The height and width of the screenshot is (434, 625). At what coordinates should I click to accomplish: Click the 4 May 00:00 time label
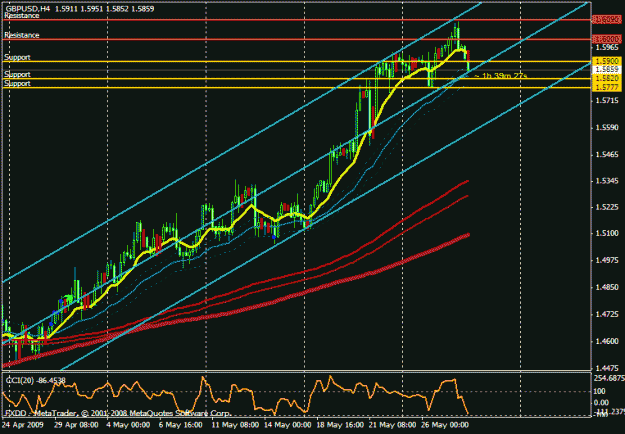128,425
